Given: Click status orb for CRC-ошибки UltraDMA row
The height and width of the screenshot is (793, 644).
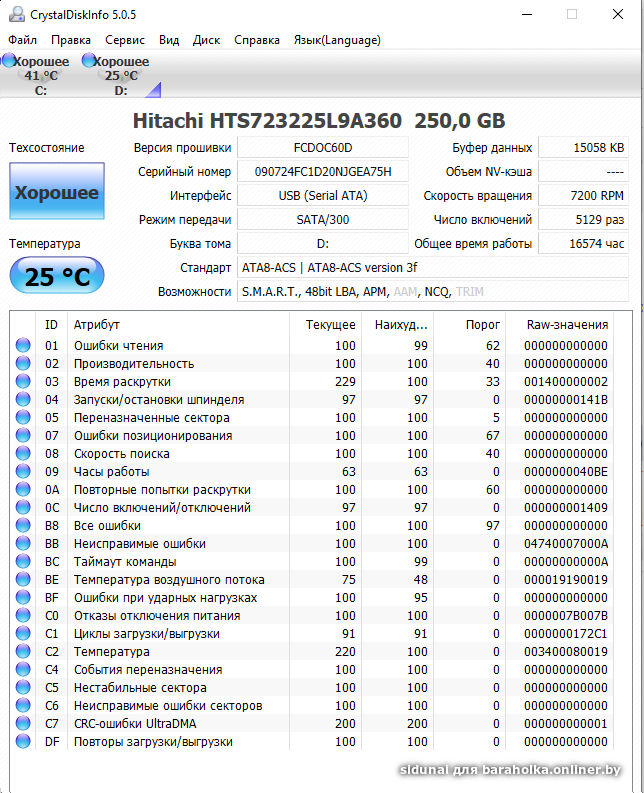Looking at the screenshot, I should click(x=23, y=723).
